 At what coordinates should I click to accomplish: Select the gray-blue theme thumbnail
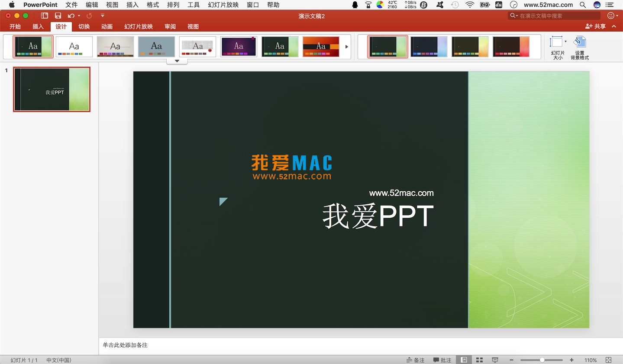point(156,47)
